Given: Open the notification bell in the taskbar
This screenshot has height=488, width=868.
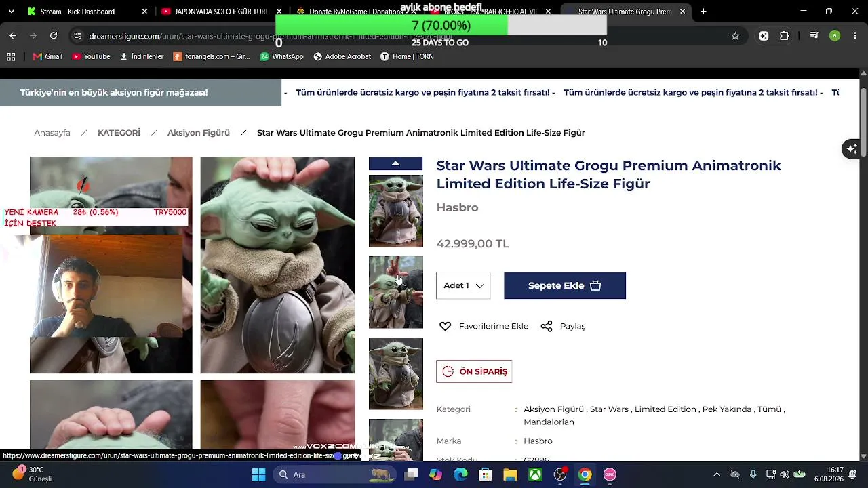Looking at the screenshot, I should click(x=854, y=474).
